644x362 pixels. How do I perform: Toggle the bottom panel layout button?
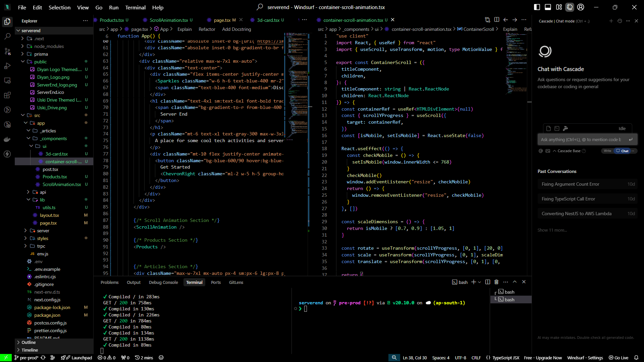548,7
